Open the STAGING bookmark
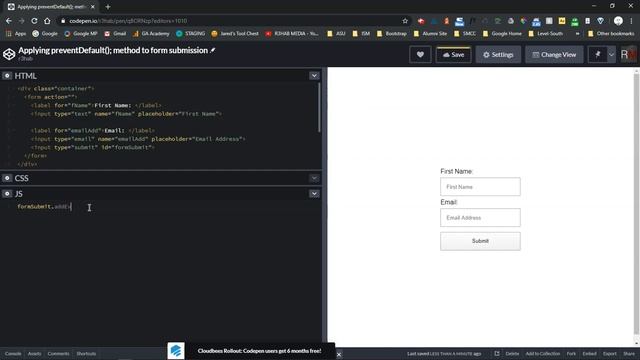Screen dimensions: 640x360 point(191,33)
